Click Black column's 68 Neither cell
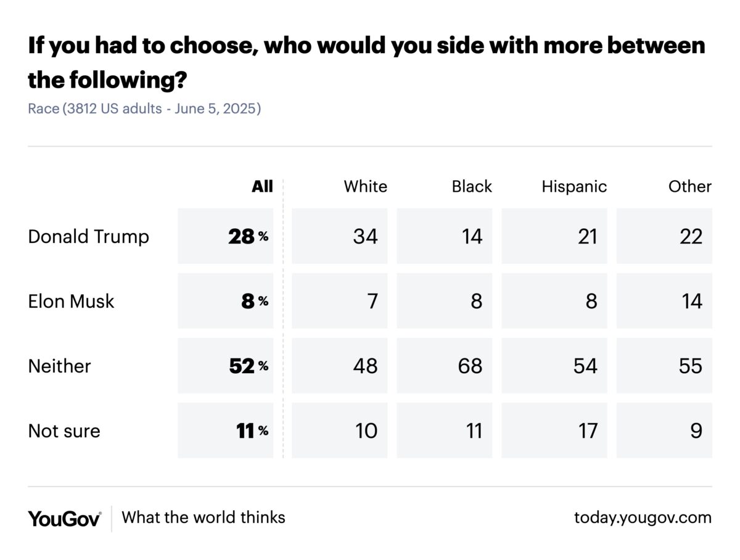740x560 pixels. tap(445, 366)
